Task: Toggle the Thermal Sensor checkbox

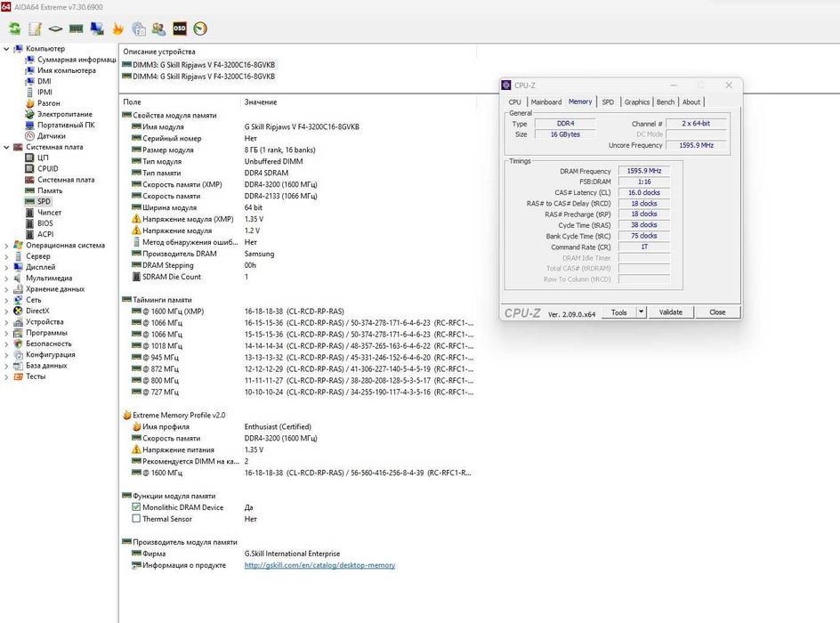Action: [136, 519]
